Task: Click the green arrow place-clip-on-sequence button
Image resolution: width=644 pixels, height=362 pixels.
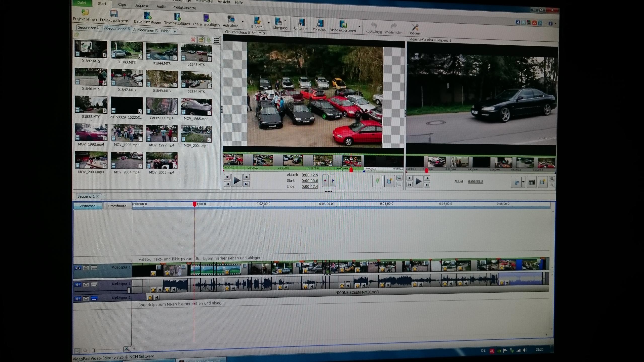Action: point(377,181)
